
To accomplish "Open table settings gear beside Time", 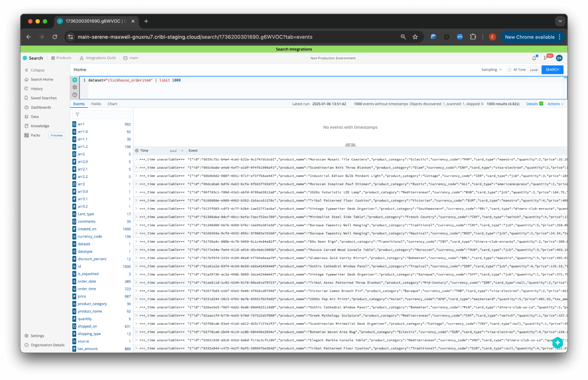I will (x=137, y=150).
